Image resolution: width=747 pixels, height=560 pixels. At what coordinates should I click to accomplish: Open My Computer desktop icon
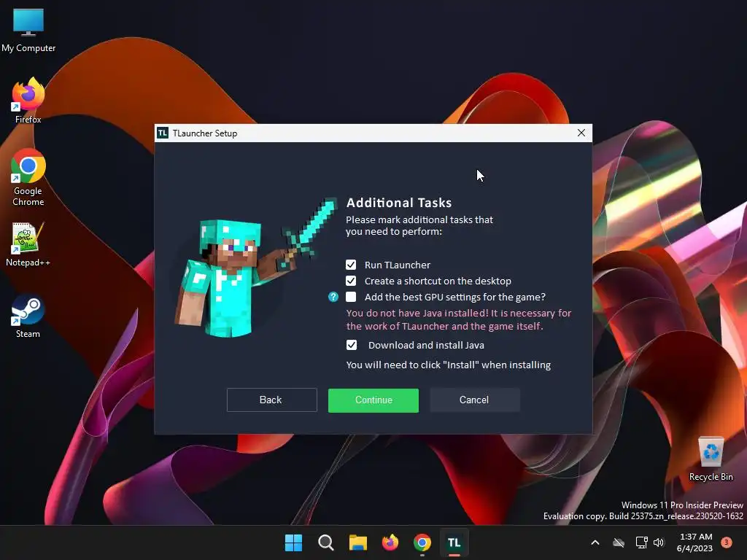28,31
